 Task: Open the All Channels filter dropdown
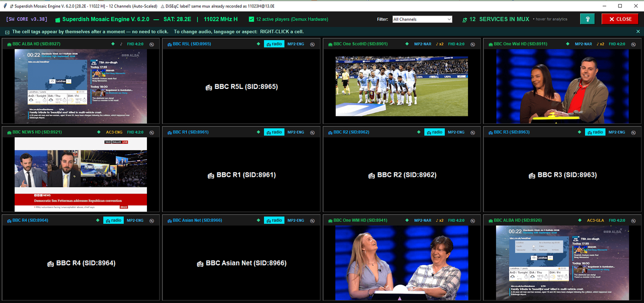pos(422,19)
